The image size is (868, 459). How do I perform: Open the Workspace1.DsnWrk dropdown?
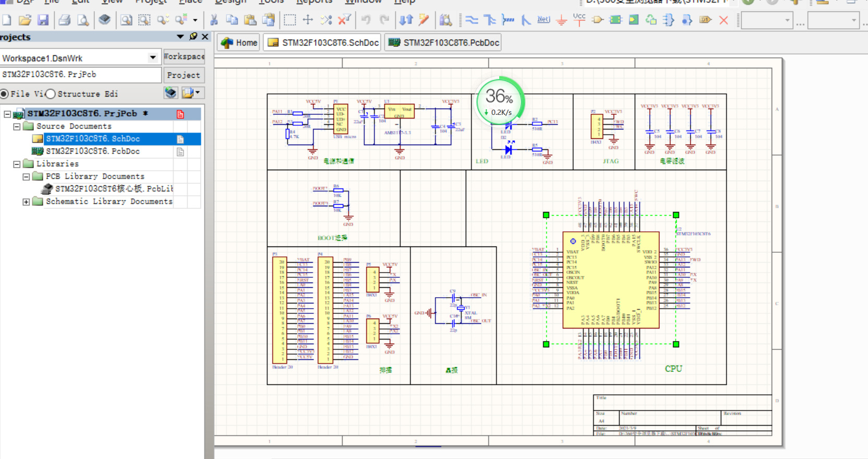pyautogui.click(x=153, y=57)
